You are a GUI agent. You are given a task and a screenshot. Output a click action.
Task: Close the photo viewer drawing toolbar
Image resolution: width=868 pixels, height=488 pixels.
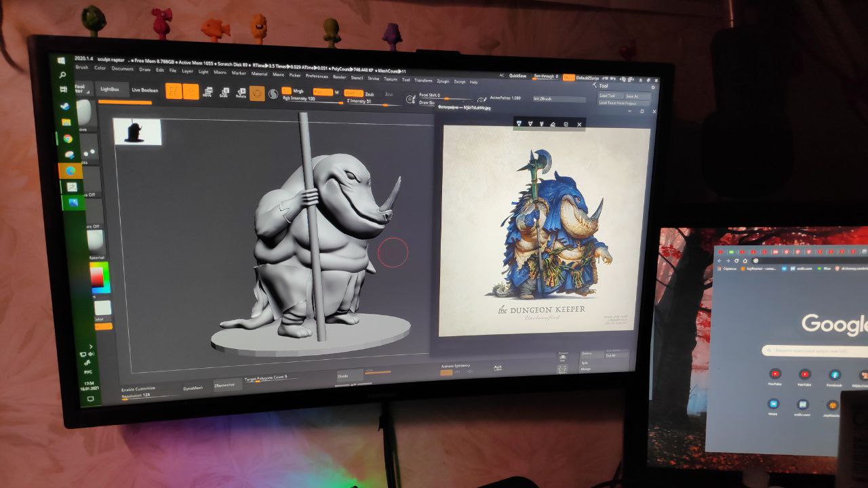click(x=579, y=125)
